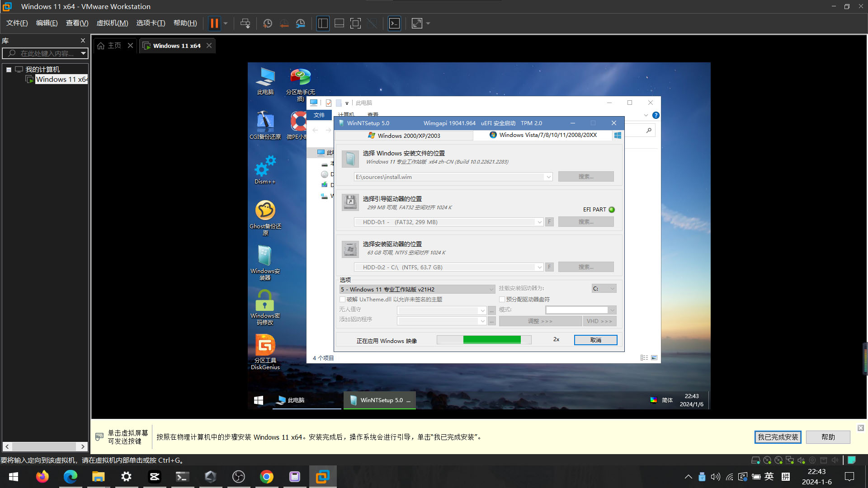The image size is (868, 488).
Task: Close the 库 library panel
Action: click(x=83, y=41)
